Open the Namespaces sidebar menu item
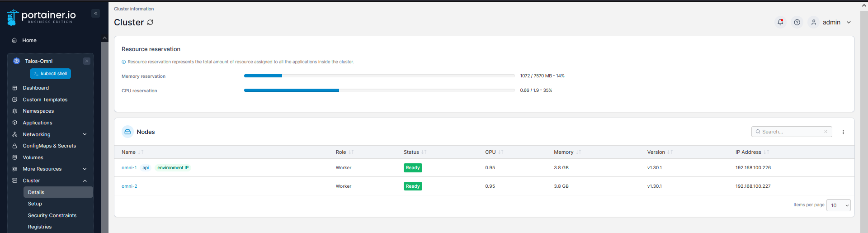The height and width of the screenshot is (233, 868). click(38, 111)
